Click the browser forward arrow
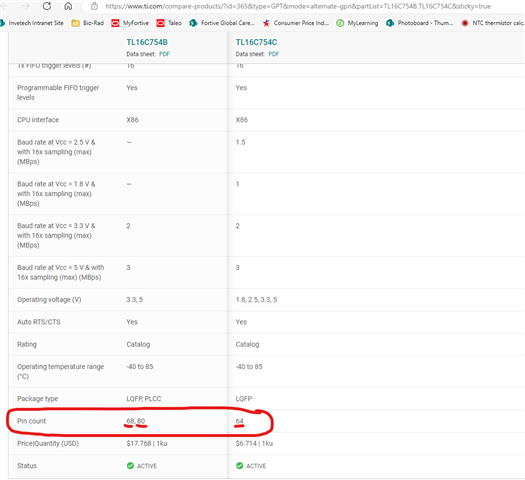Screen dimensions: 525x480 pyautogui.click(x=25, y=6)
